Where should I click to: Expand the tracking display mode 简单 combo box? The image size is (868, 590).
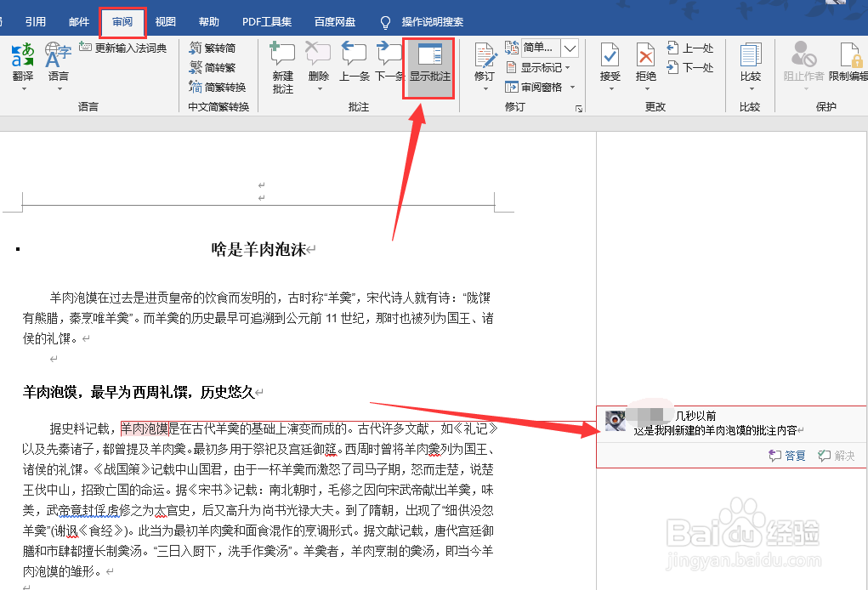[x=568, y=48]
